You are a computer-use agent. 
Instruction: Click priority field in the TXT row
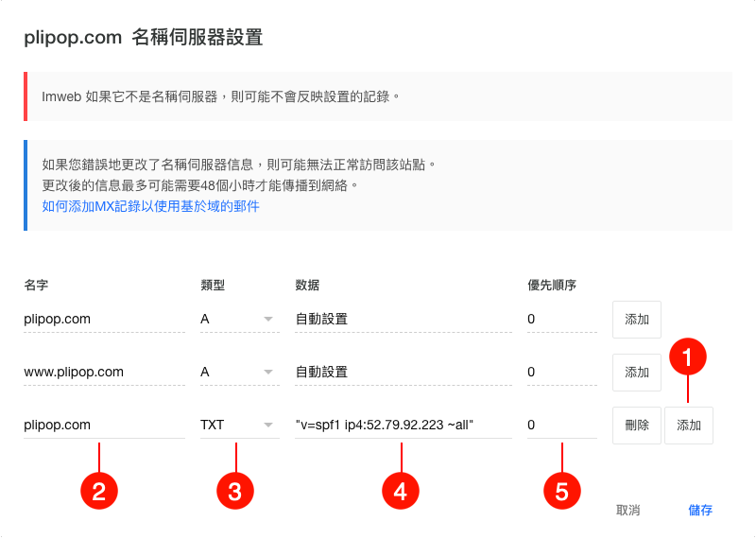click(561, 426)
